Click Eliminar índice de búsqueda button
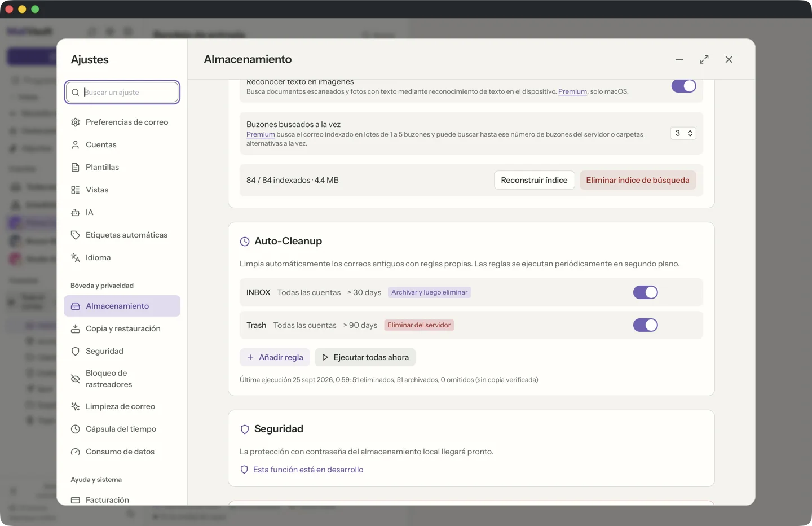The width and height of the screenshot is (812, 526). 638,180
